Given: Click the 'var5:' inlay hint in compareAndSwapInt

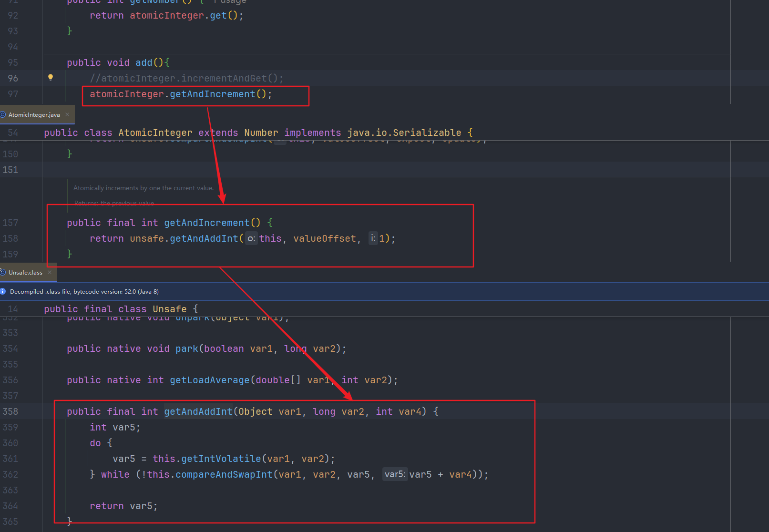Looking at the screenshot, I should tap(395, 474).
